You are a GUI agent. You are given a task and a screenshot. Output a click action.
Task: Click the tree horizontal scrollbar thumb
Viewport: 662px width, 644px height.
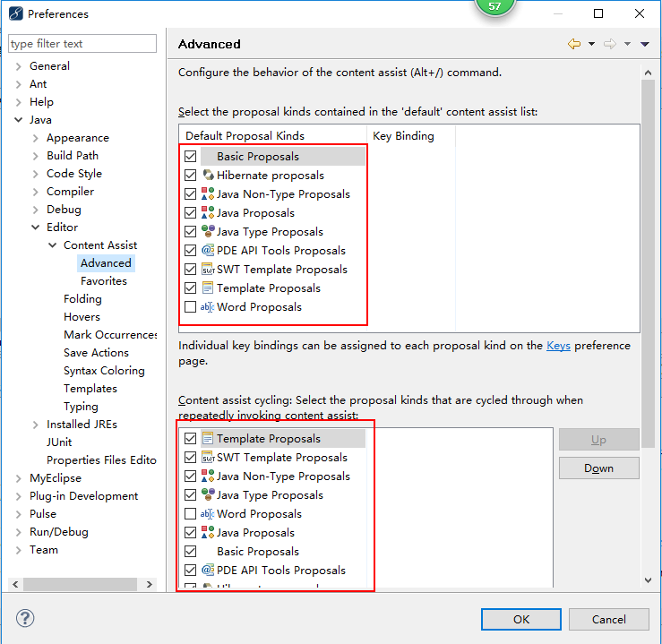point(81,585)
